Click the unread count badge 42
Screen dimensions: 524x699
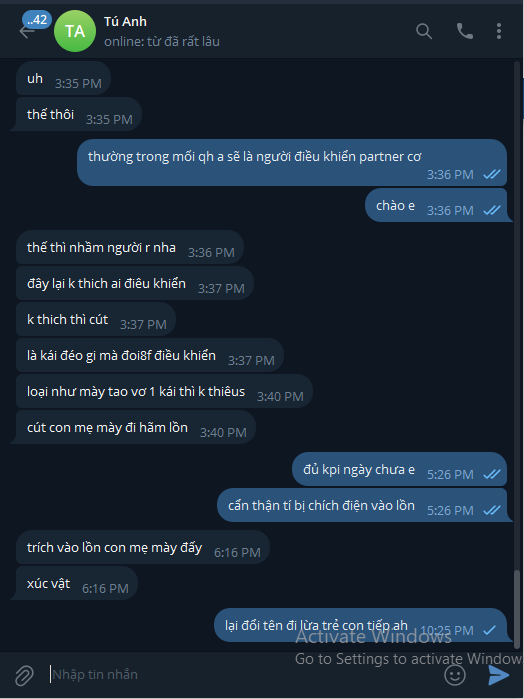(37, 20)
